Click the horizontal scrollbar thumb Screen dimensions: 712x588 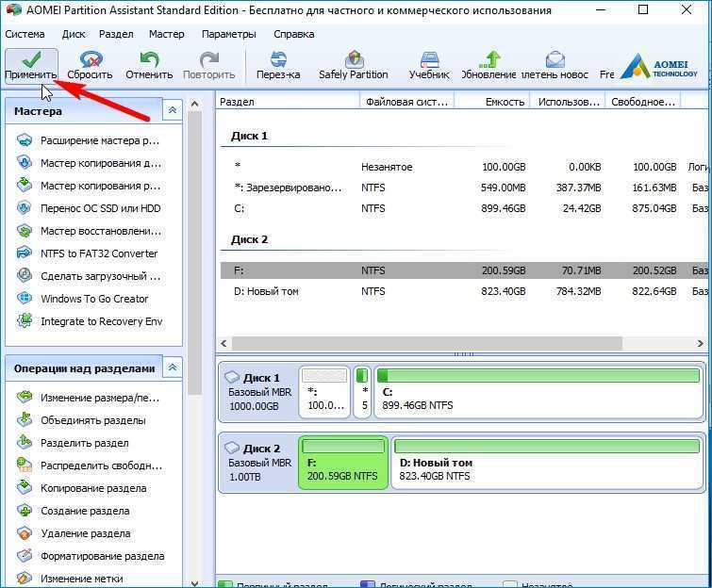(x=427, y=343)
